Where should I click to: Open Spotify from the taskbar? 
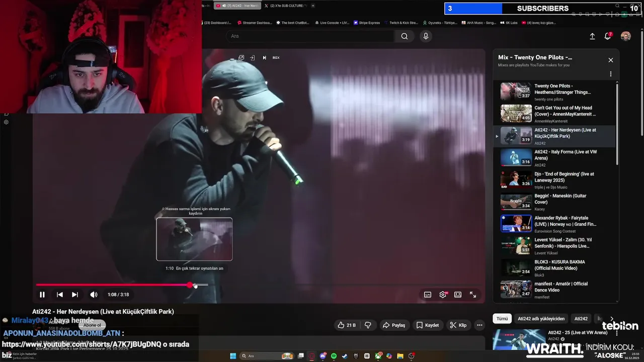(x=334, y=356)
